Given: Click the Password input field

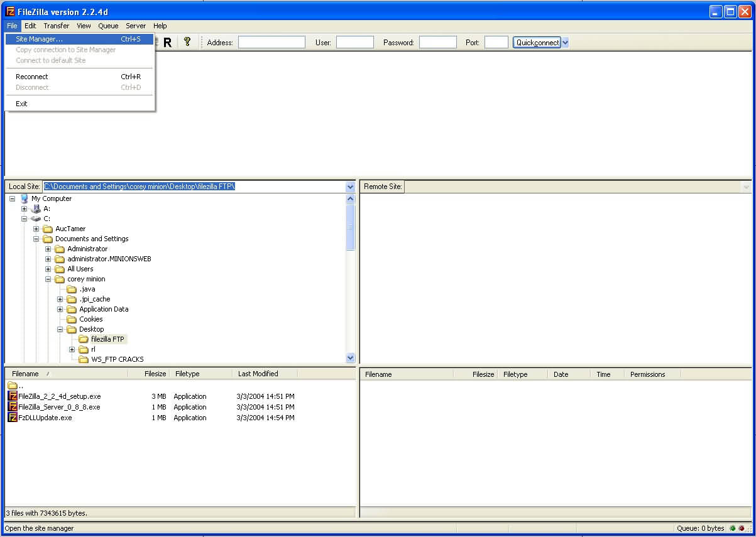Looking at the screenshot, I should pyautogui.click(x=438, y=42).
